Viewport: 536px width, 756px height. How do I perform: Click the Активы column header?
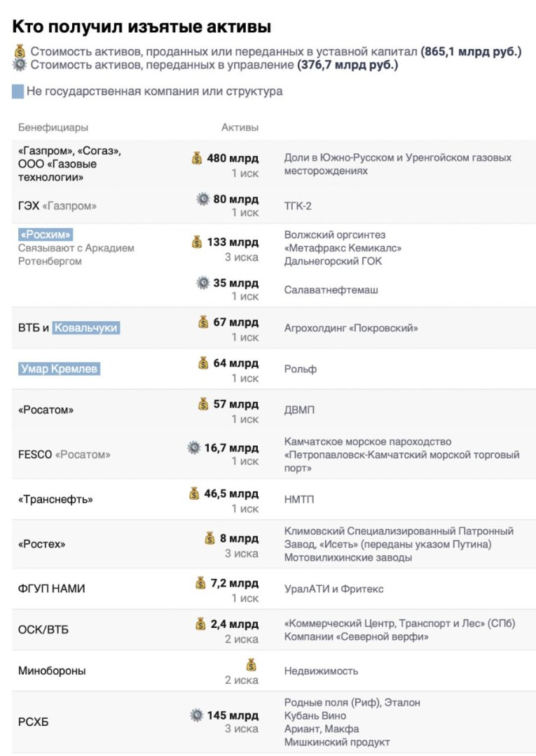[240, 127]
